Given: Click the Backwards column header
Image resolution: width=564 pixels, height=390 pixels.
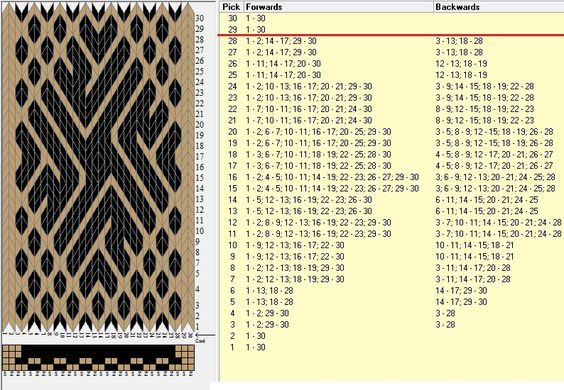Looking at the screenshot, I should tap(499, 7).
